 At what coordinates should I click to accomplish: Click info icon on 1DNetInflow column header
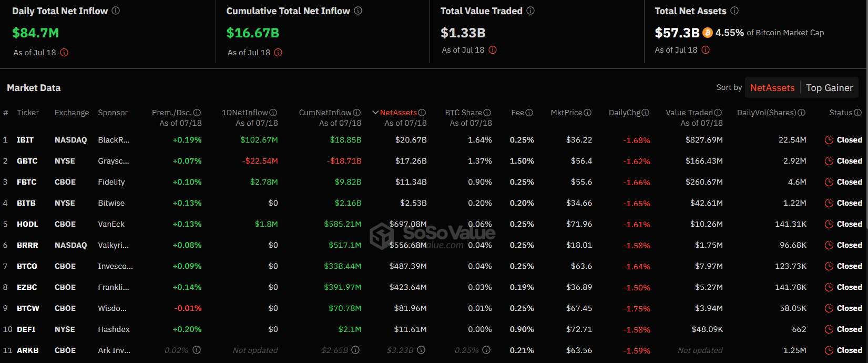pyautogui.click(x=273, y=113)
